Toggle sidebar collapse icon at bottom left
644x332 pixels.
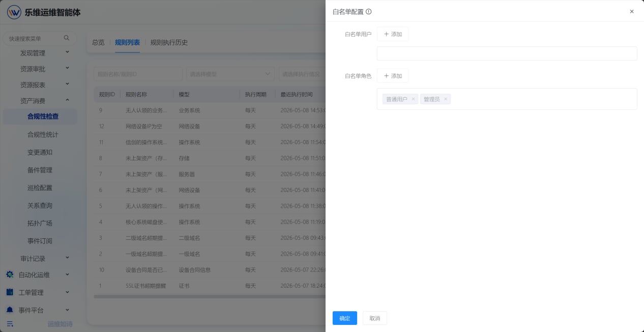pyautogui.click(x=10, y=324)
